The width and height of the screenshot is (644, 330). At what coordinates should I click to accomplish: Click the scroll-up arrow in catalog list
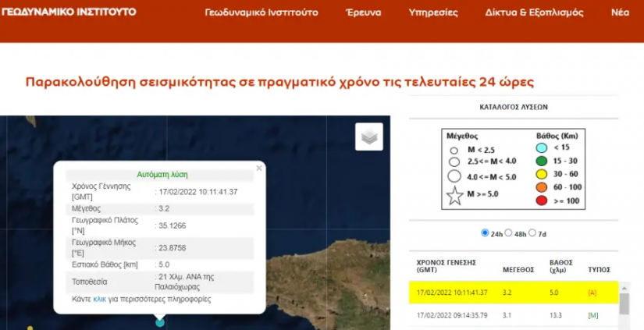point(625,288)
